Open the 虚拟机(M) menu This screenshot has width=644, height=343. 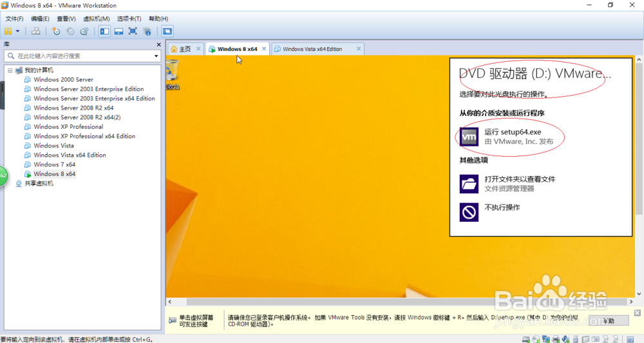[97, 19]
